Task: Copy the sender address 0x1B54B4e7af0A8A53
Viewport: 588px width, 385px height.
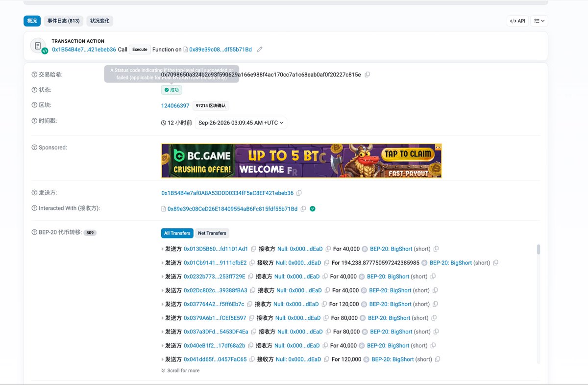Action: (299, 193)
